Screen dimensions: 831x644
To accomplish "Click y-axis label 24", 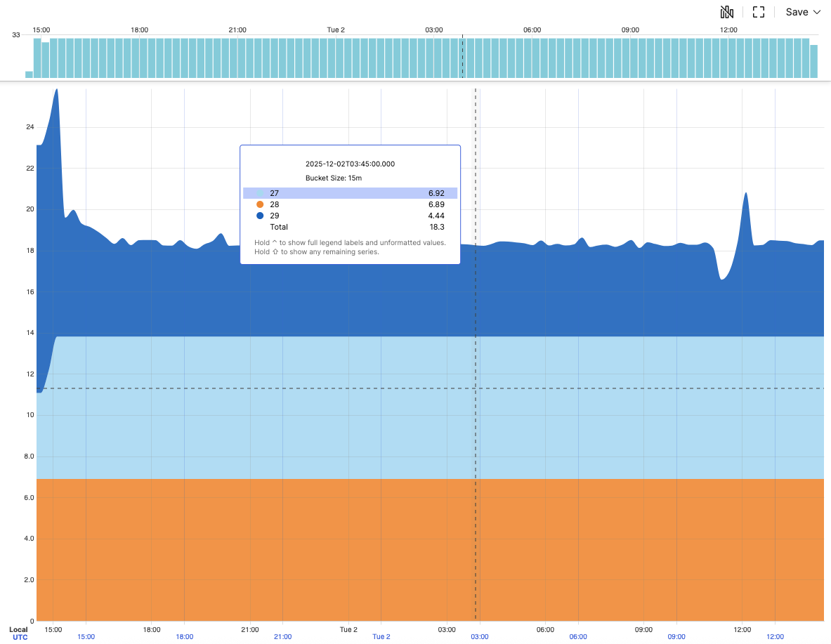I will tap(30, 127).
